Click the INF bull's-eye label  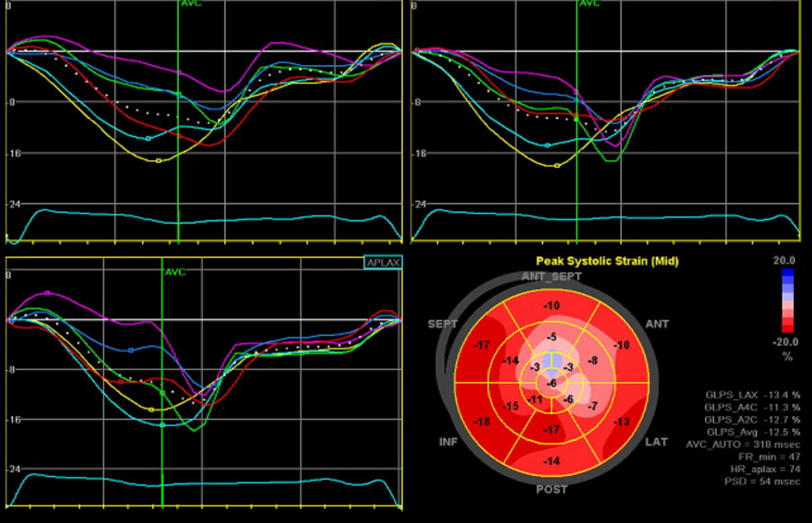448,442
